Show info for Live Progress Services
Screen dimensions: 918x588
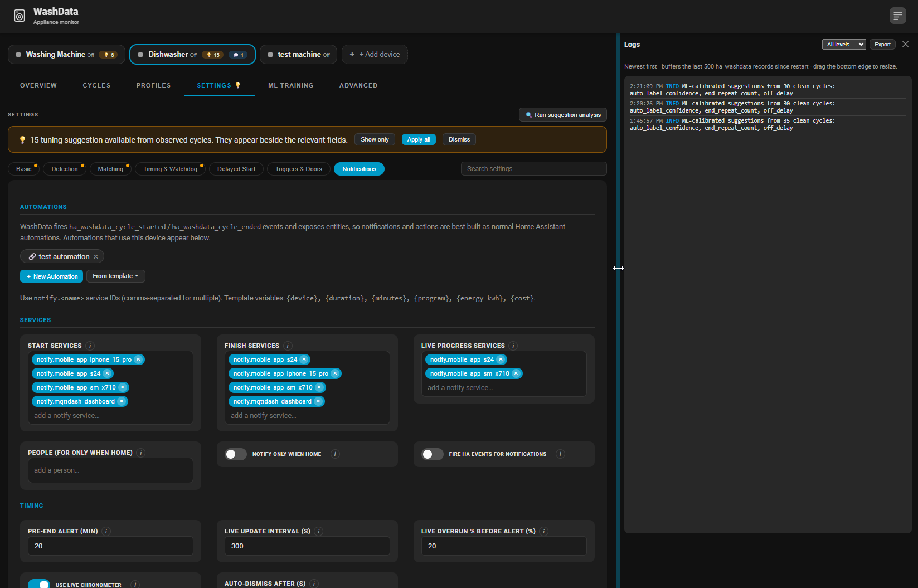point(513,346)
